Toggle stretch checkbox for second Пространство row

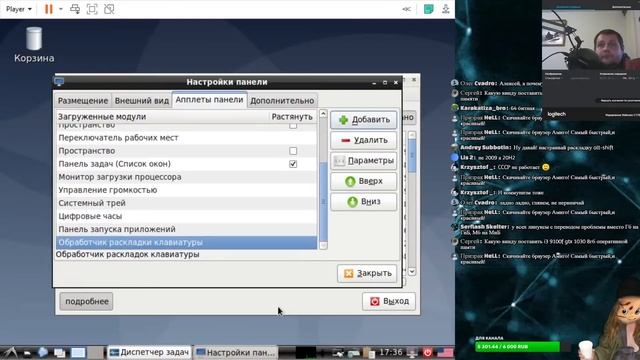click(x=293, y=151)
